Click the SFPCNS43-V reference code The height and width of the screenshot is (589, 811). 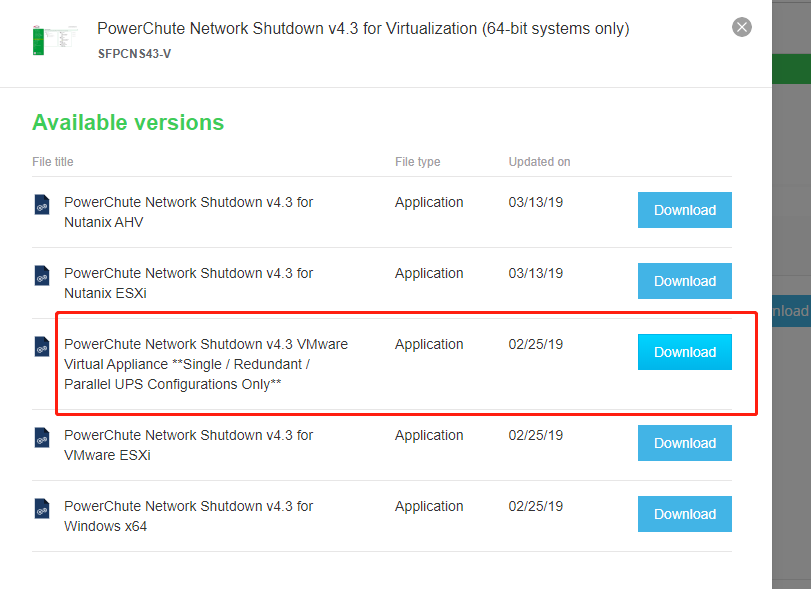pyautogui.click(x=134, y=54)
